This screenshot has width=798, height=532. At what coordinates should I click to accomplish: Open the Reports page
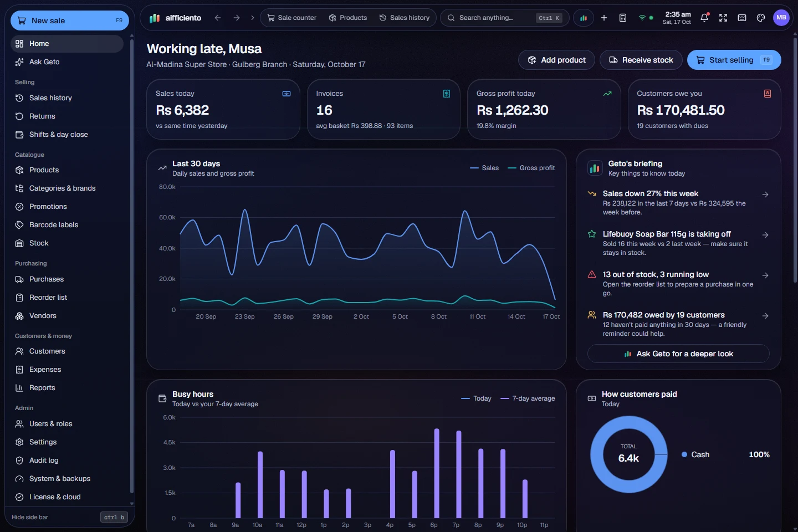pos(66,387)
